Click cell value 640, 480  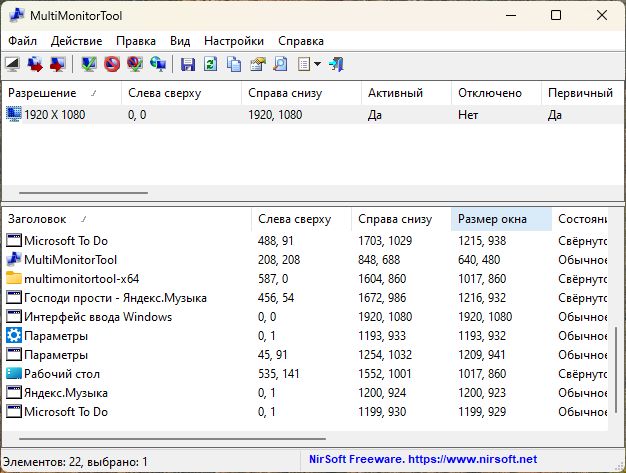[479, 260]
